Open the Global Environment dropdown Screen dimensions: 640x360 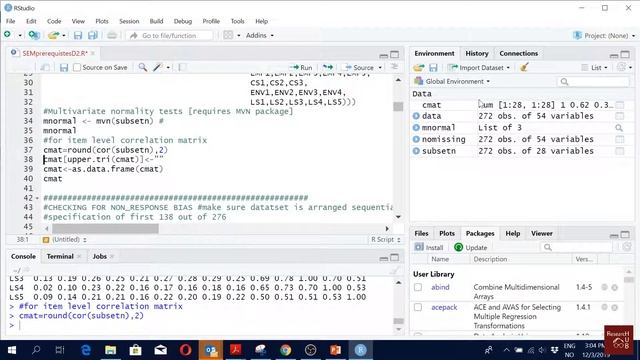pyautogui.click(x=452, y=81)
